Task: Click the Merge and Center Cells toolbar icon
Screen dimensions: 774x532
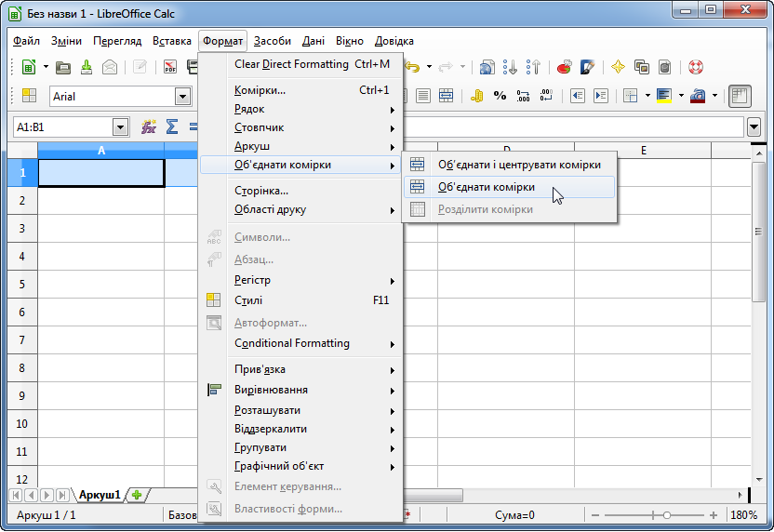Action: click(x=447, y=96)
